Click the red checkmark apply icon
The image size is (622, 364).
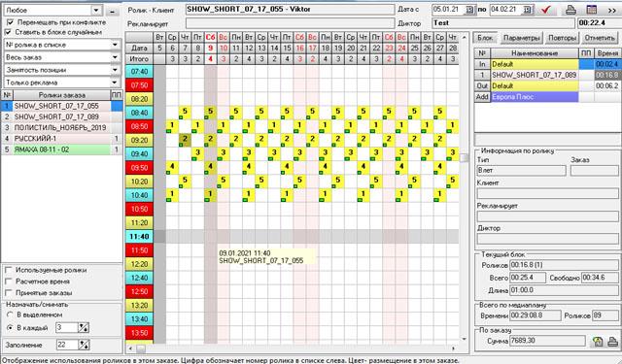click(x=546, y=10)
